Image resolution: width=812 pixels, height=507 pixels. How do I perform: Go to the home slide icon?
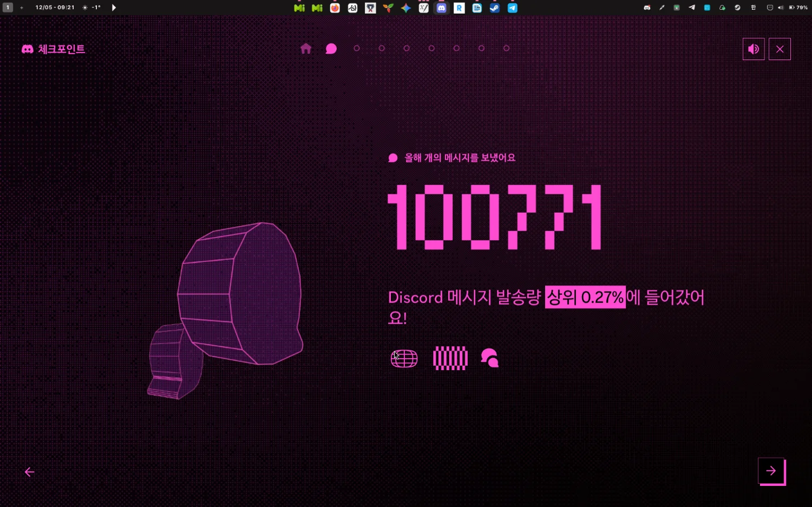306,49
